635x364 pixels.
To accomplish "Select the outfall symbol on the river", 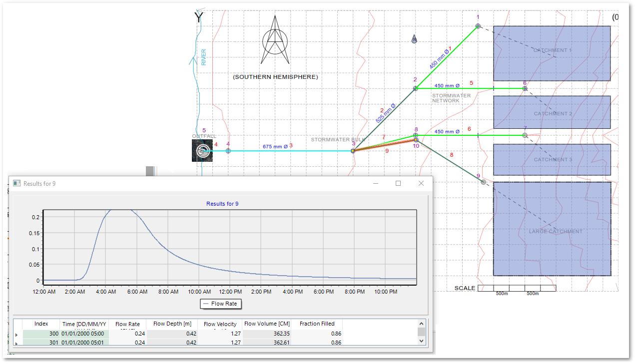I will pos(202,150).
